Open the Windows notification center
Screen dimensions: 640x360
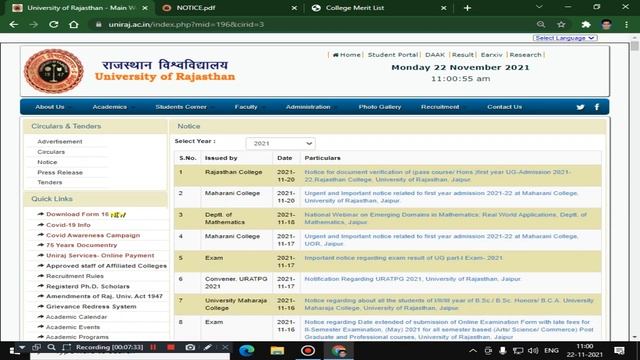coord(619,351)
